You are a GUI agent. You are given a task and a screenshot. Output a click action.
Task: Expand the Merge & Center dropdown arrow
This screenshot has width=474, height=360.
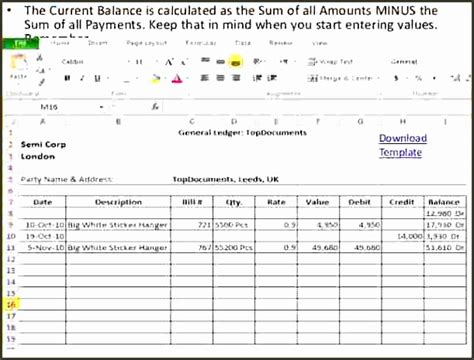pyautogui.click(x=379, y=78)
